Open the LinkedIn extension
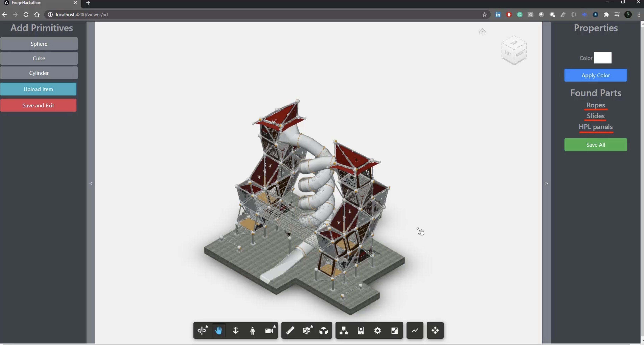This screenshot has width=644, height=345. coord(498,15)
